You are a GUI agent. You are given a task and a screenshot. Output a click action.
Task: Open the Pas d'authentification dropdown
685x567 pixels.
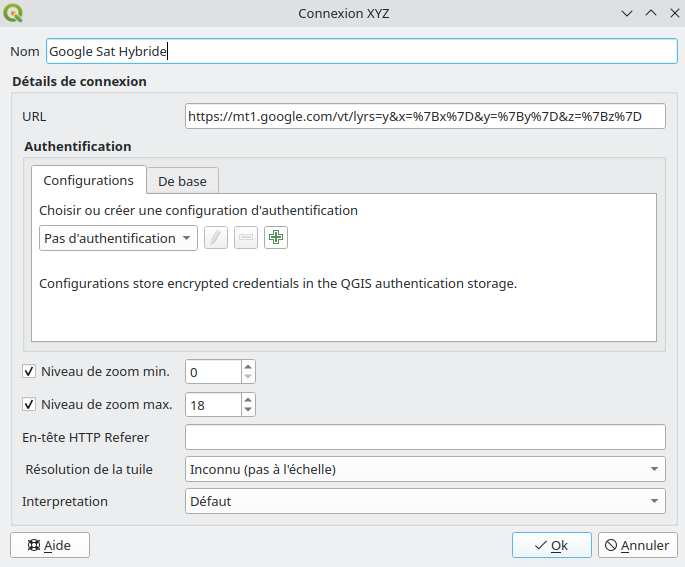coord(119,238)
